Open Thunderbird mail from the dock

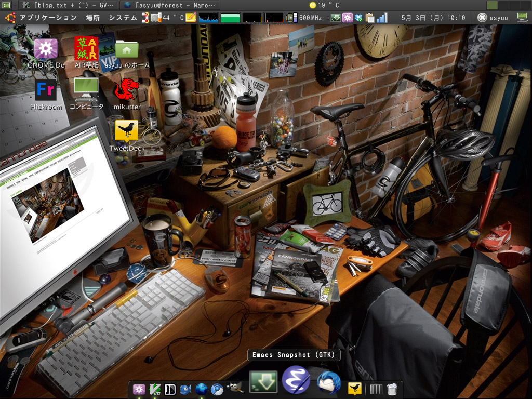pyautogui.click(x=328, y=383)
